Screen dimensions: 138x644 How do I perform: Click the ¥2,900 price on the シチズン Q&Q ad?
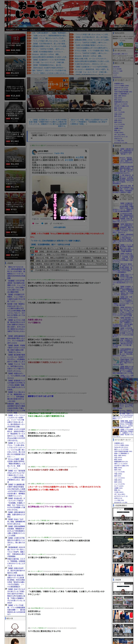[x=15, y=118]
